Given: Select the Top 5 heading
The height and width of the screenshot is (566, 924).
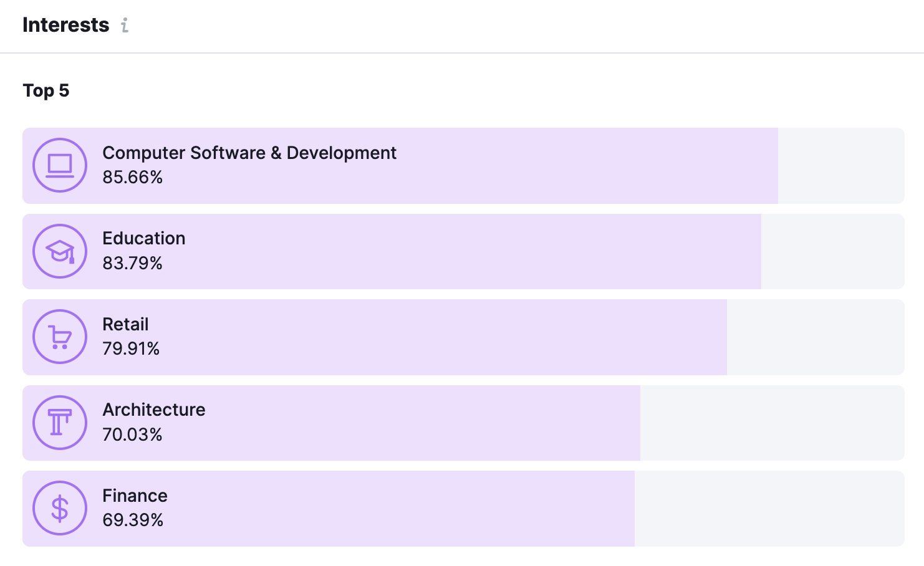Looking at the screenshot, I should click(46, 90).
